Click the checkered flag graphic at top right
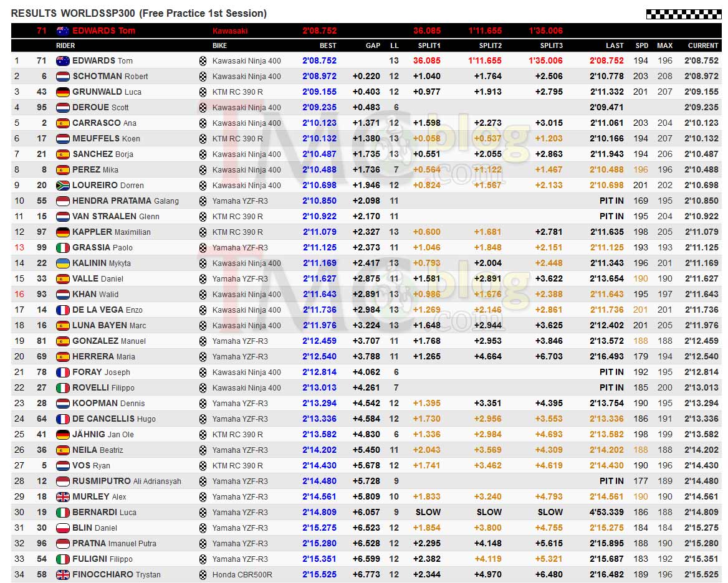The image size is (728, 583). click(684, 14)
